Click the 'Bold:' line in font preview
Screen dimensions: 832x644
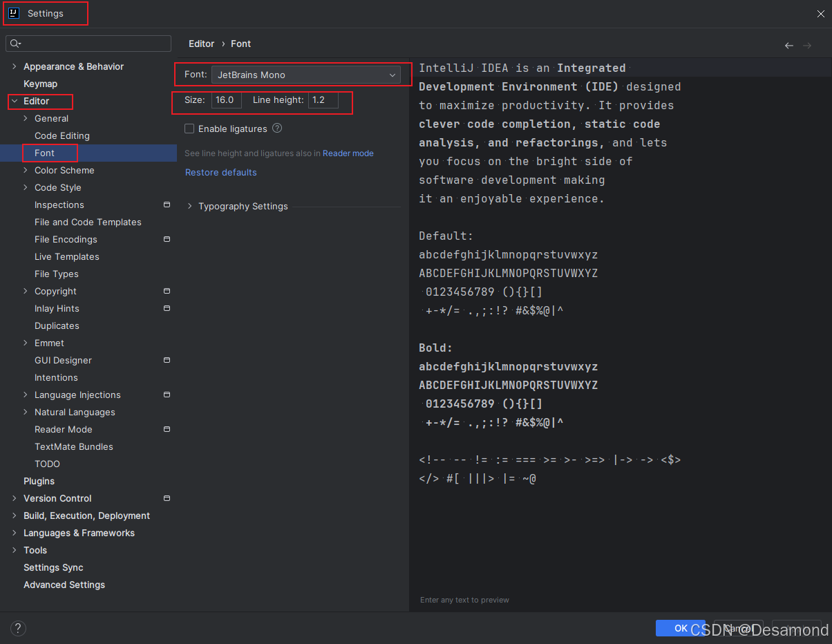pyautogui.click(x=436, y=348)
